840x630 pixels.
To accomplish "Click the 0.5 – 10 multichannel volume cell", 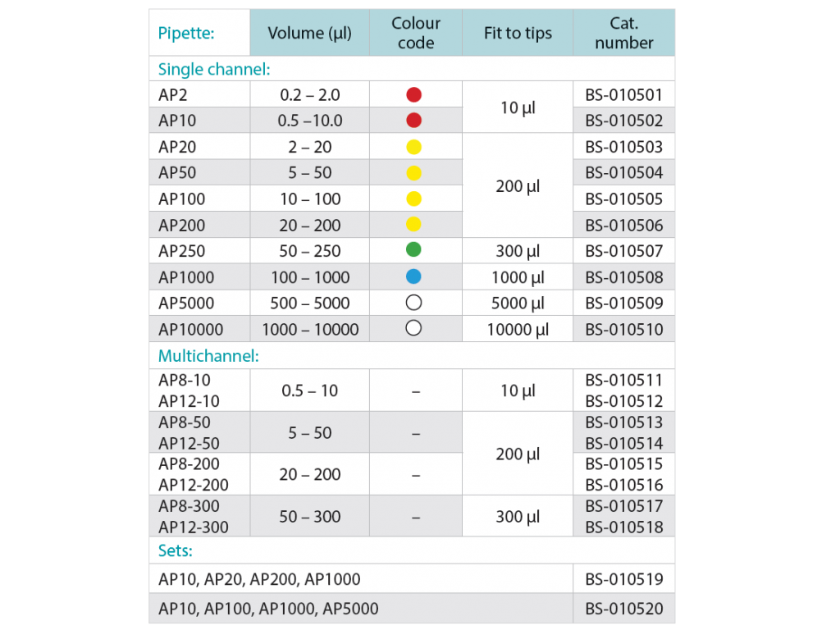I will click(309, 390).
